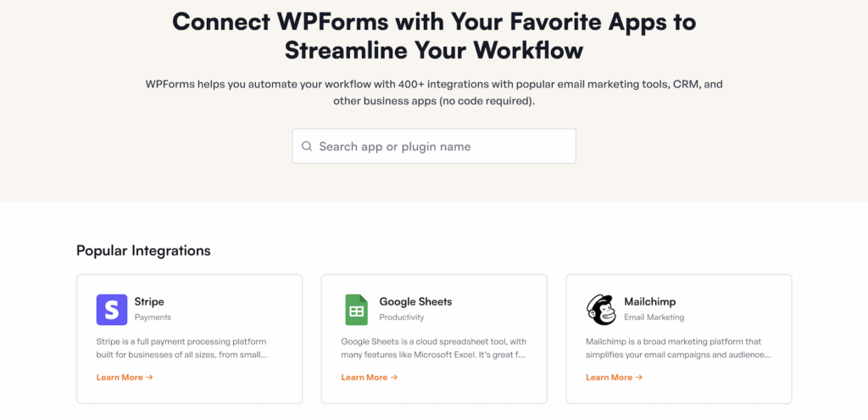This screenshot has width=868, height=420.
Task: Click the Payments category label under Stripe
Action: pos(153,317)
